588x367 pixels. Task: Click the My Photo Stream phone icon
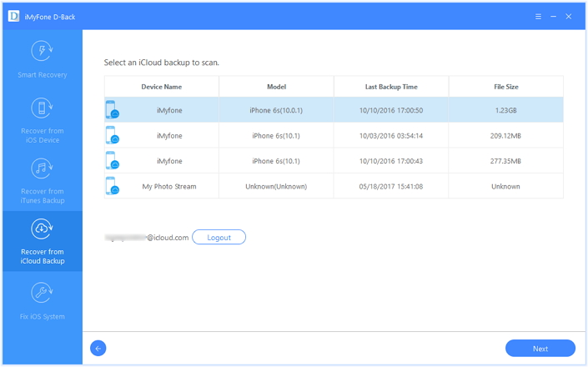point(112,185)
